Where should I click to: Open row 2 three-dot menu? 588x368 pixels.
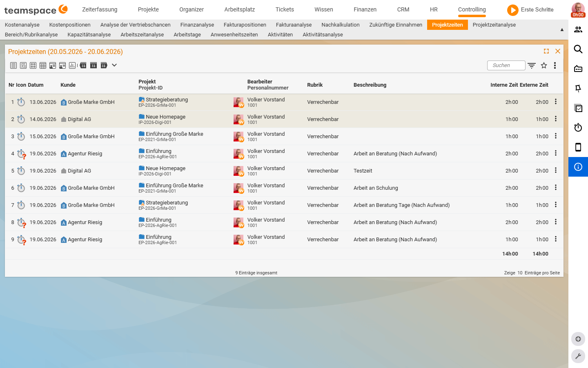pos(556,119)
